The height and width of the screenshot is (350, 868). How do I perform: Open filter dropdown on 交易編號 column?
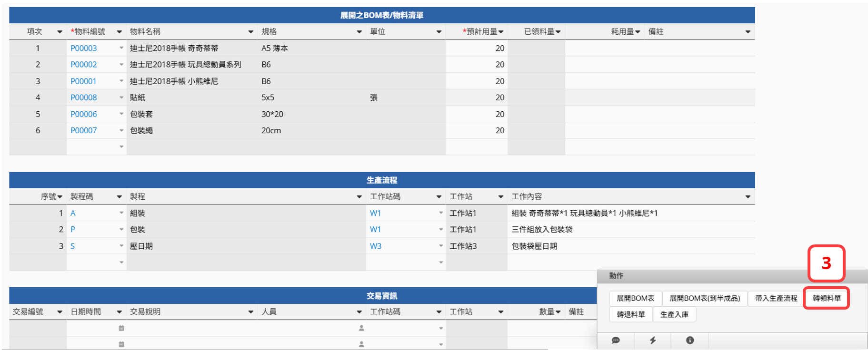[x=60, y=312]
